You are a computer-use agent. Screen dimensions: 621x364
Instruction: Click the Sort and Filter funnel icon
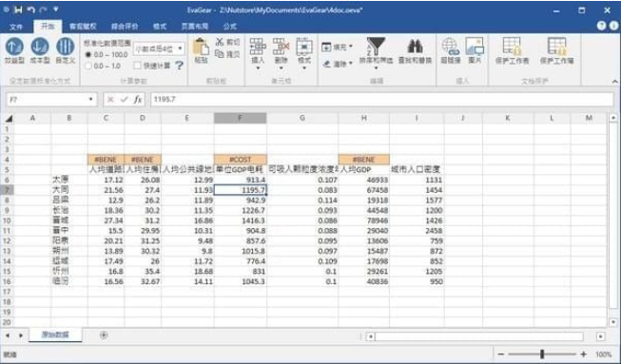tap(376, 47)
